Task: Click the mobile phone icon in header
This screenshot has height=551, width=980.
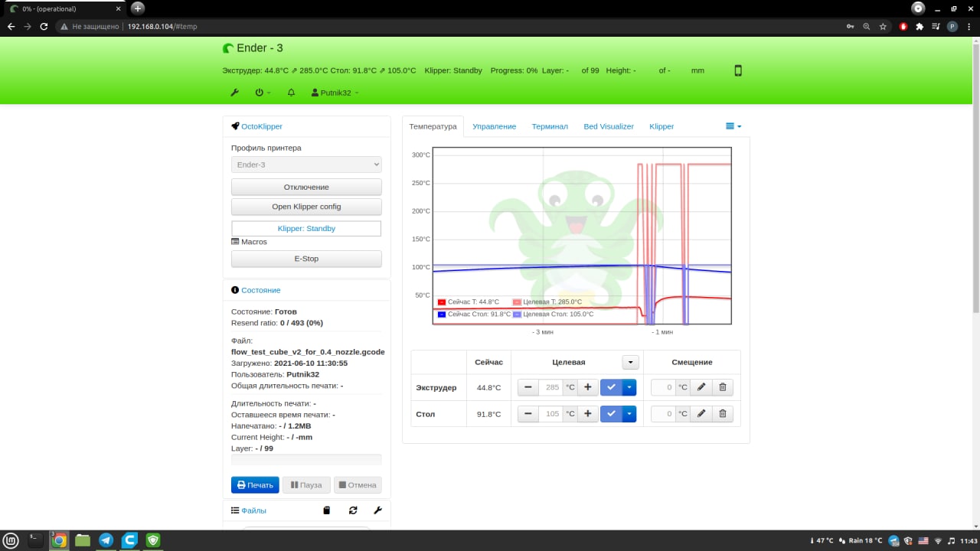Action: 738,70
